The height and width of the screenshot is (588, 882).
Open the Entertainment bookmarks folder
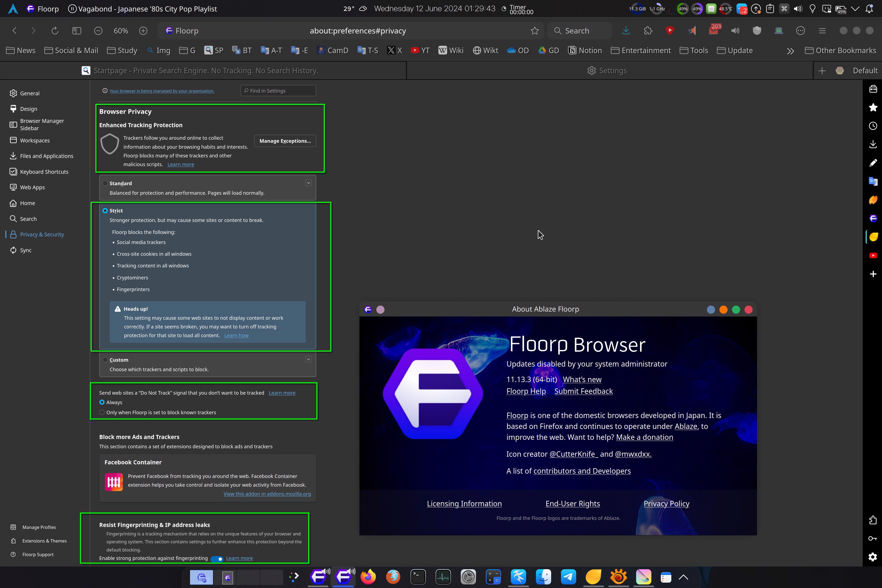pyautogui.click(x=641, y=50)
